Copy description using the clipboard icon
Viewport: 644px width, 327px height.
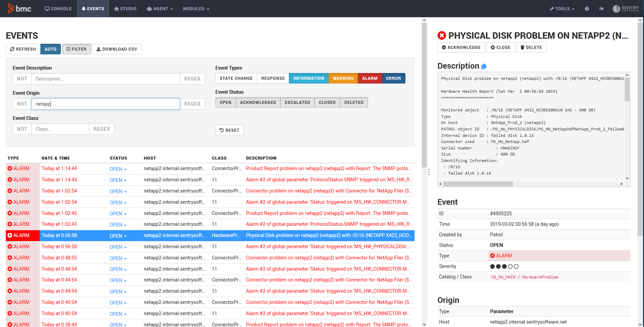tap(484, 67)
